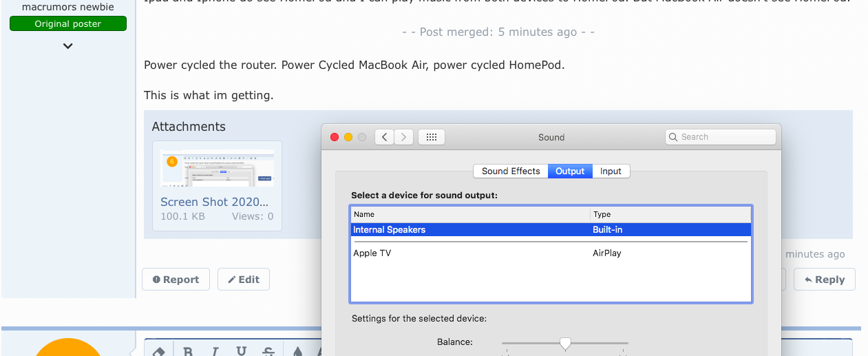
Task: Click the Original poster badge
Action: pyautogui.click(x=67, y=24)
